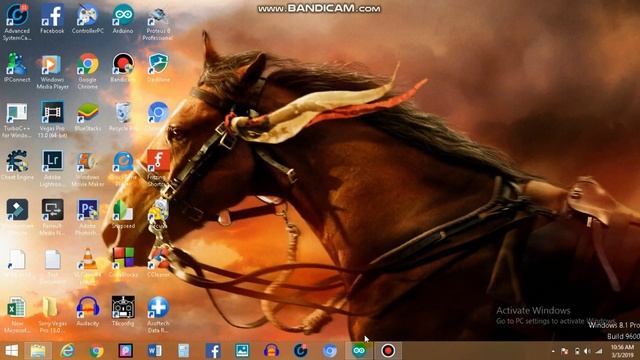Open the Proteus 8 Professional shortcut
Viewport: 640px width, 360px height.
(158, 23)
